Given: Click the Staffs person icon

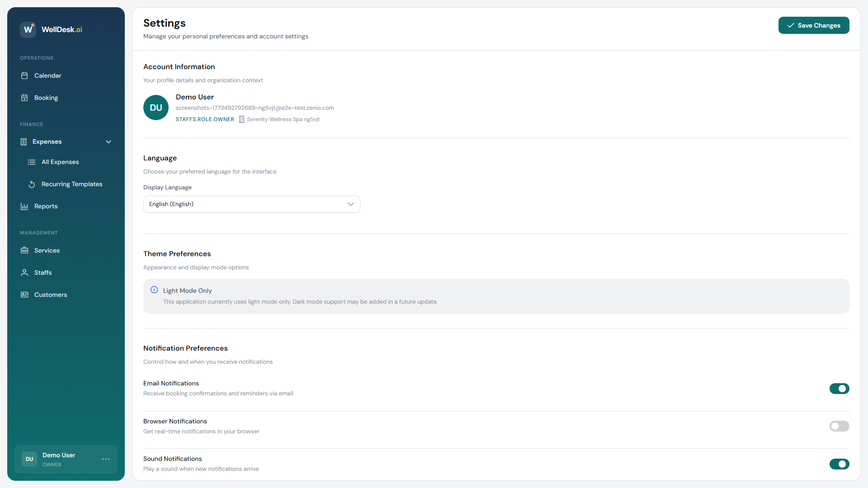Looking at the screenshot, I should point(25,272).
